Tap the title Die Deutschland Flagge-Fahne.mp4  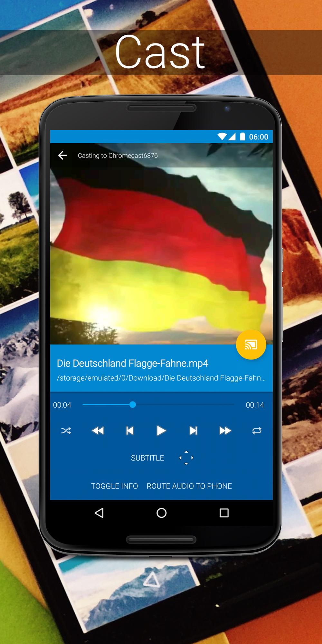point(132,363)
